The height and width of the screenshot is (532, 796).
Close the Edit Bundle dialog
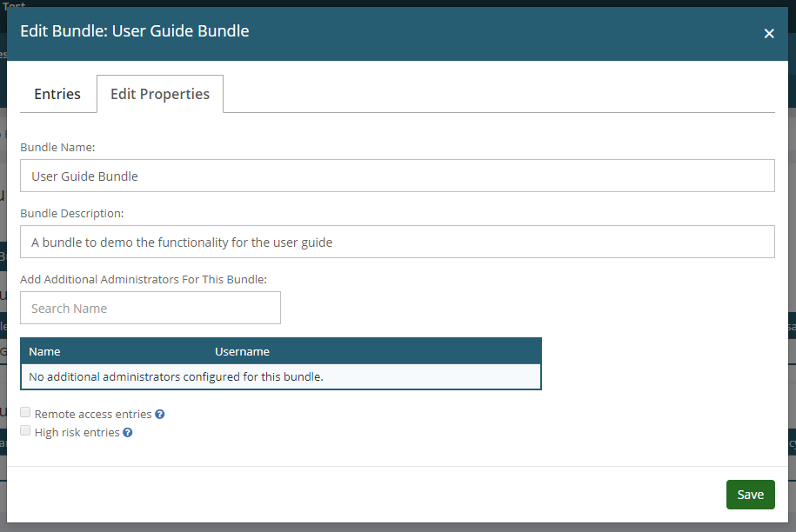769,33
